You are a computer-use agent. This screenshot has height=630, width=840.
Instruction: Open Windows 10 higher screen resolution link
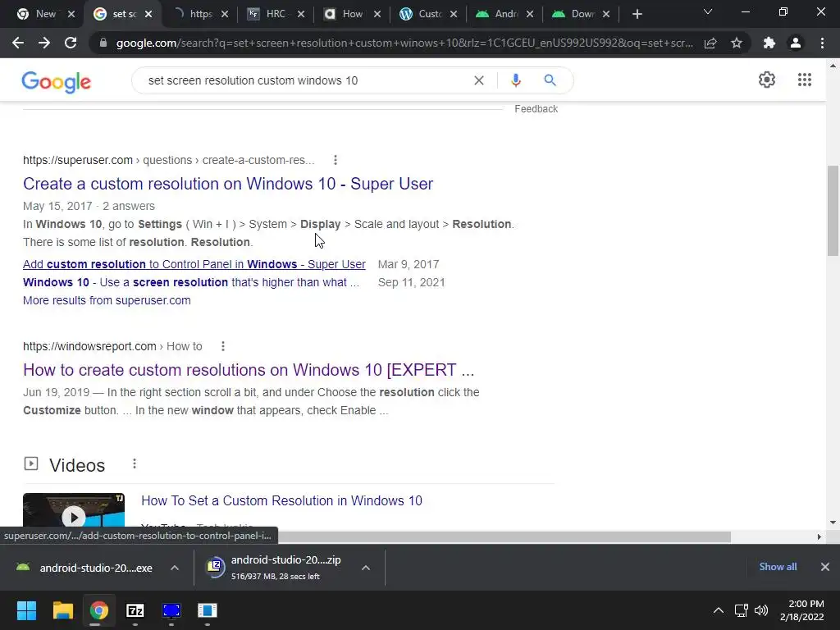(190, 282)
